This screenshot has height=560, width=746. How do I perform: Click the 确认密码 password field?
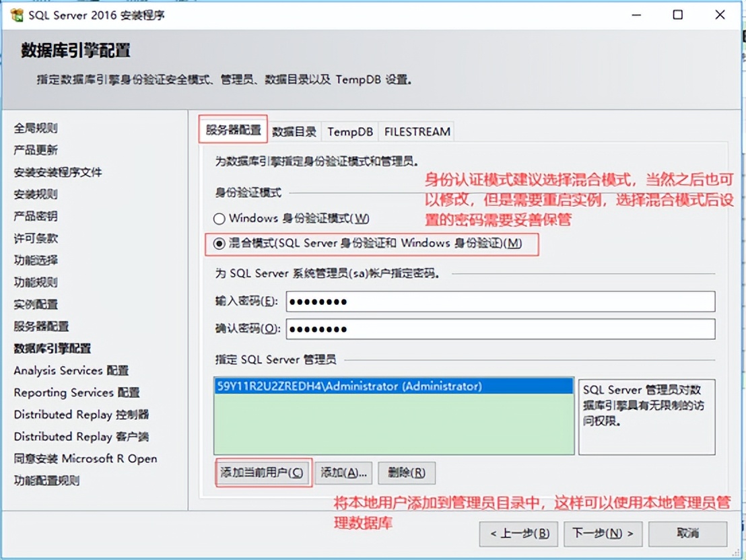[x=500, y=329]
